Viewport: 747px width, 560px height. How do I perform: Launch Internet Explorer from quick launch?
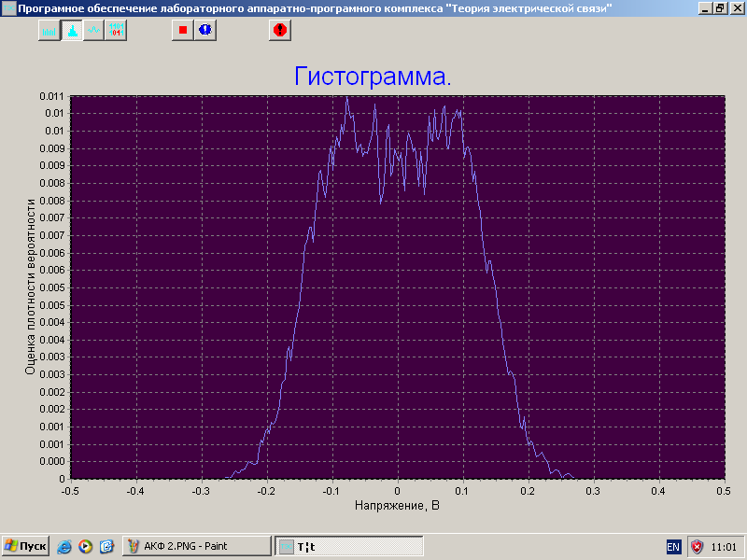click(64, 546)
